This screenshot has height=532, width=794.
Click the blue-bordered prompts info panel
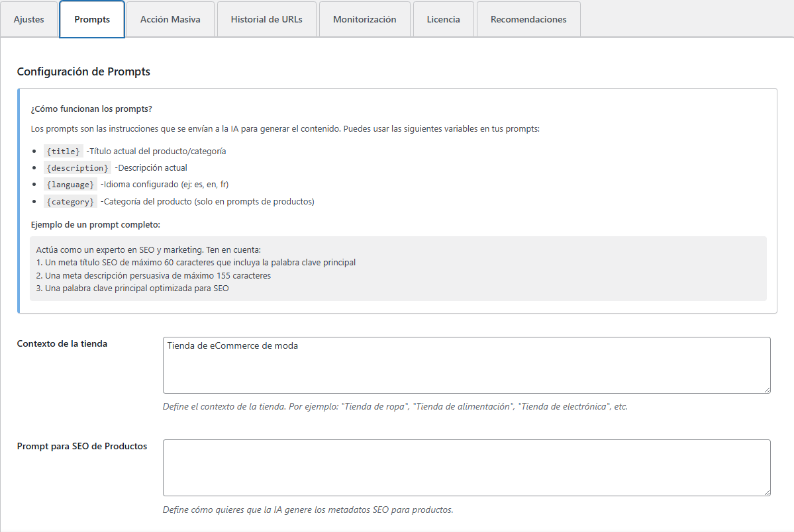click(x=397, y=199)
